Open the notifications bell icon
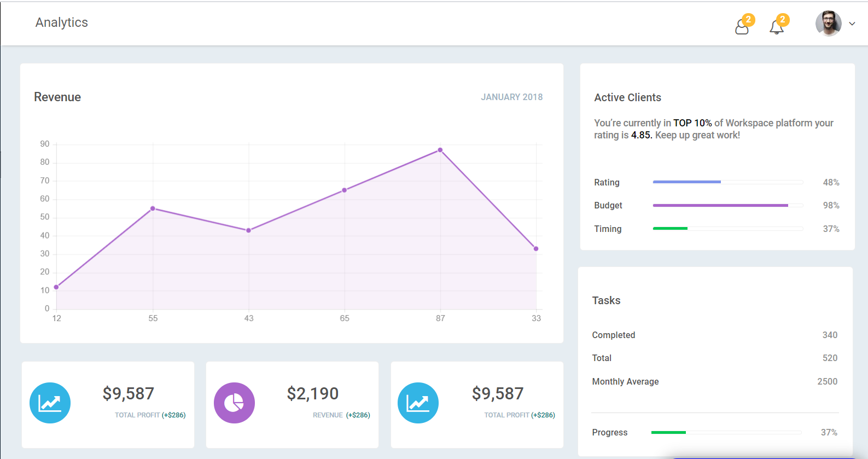The image size is (868, 459). (x=776, y=27)
